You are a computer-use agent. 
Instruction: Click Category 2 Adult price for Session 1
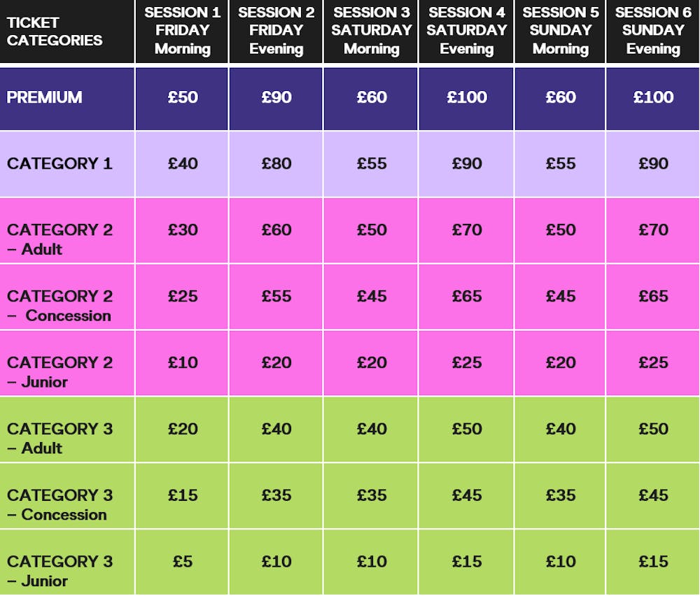pyautogui.click(x=183, y=229)
